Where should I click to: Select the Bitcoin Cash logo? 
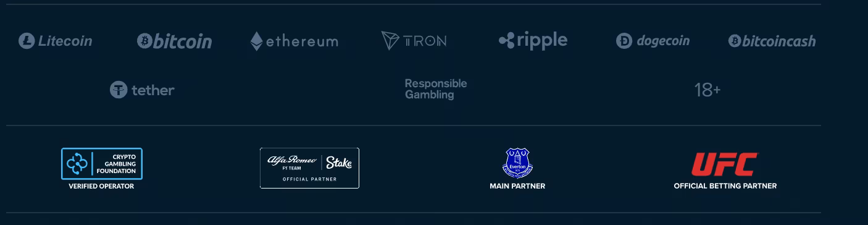point(772,41)
